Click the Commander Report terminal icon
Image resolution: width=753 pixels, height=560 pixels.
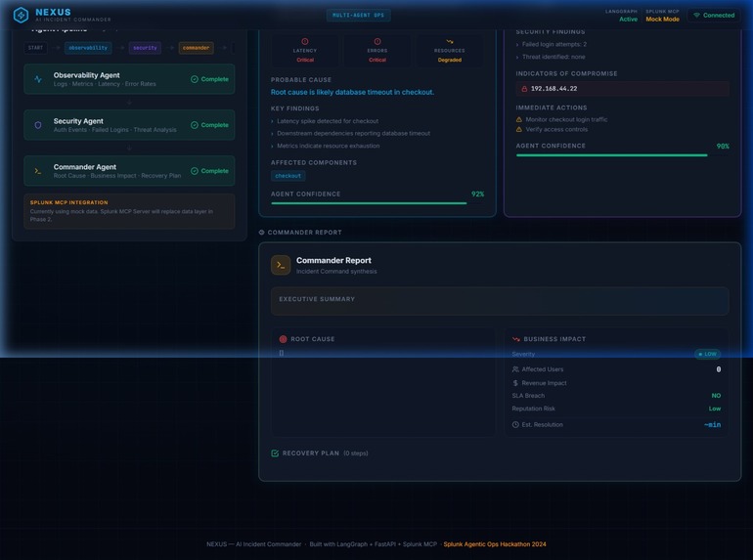pyautogui.click(x=281, y=265)
